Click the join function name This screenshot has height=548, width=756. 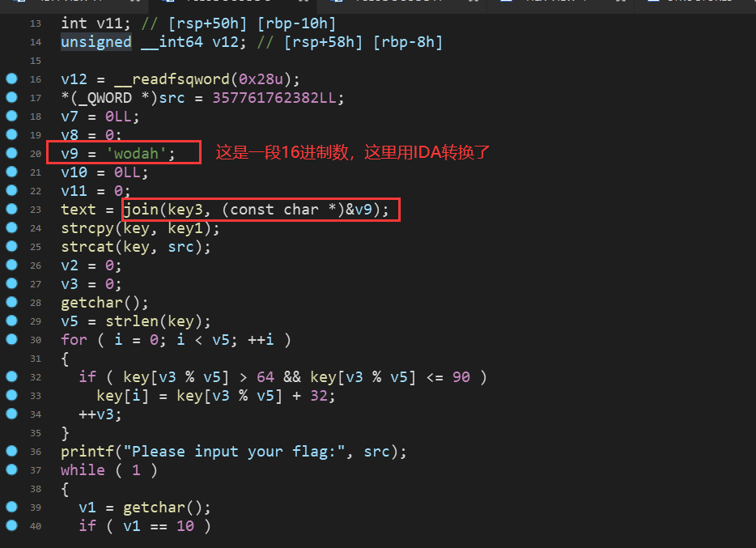[141, 210]
